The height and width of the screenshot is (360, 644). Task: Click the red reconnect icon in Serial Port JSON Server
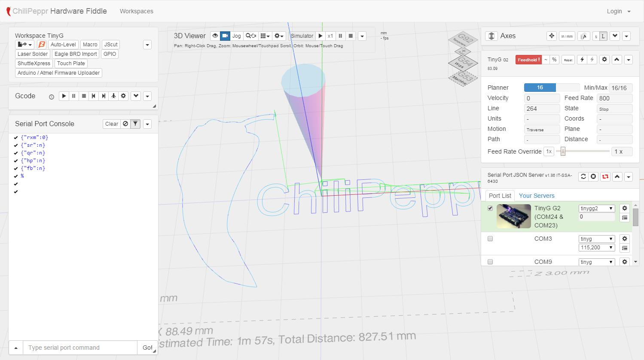[605, 177]
